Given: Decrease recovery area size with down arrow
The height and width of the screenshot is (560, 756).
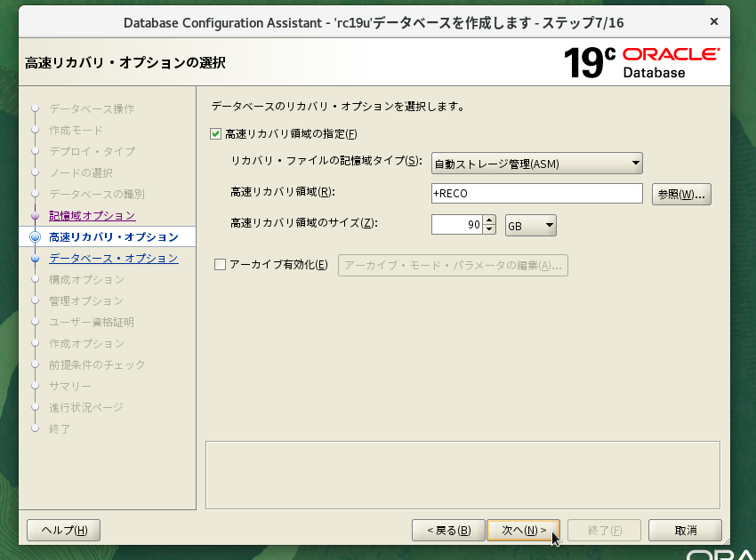Looking at the screenshot, I should (489, 229).
